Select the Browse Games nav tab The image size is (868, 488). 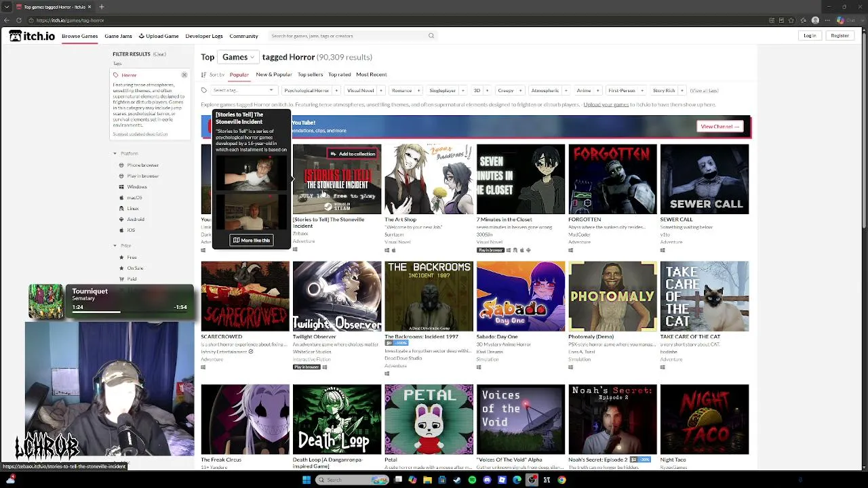tap(80, 36)
